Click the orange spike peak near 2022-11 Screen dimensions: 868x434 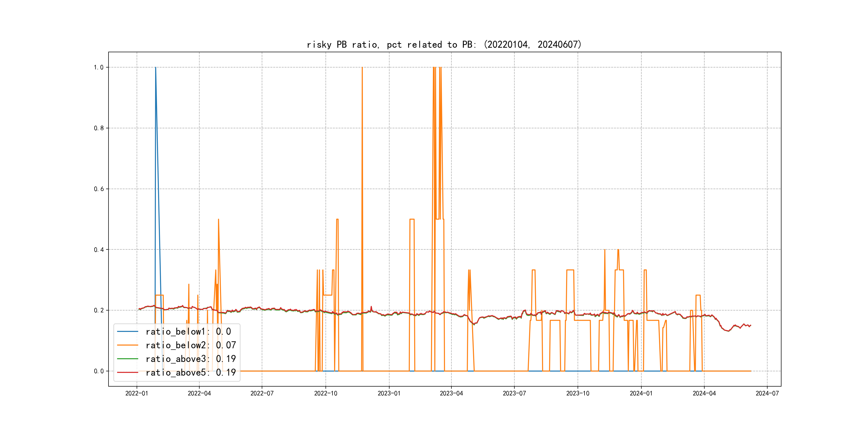click(x=362, y=68)
